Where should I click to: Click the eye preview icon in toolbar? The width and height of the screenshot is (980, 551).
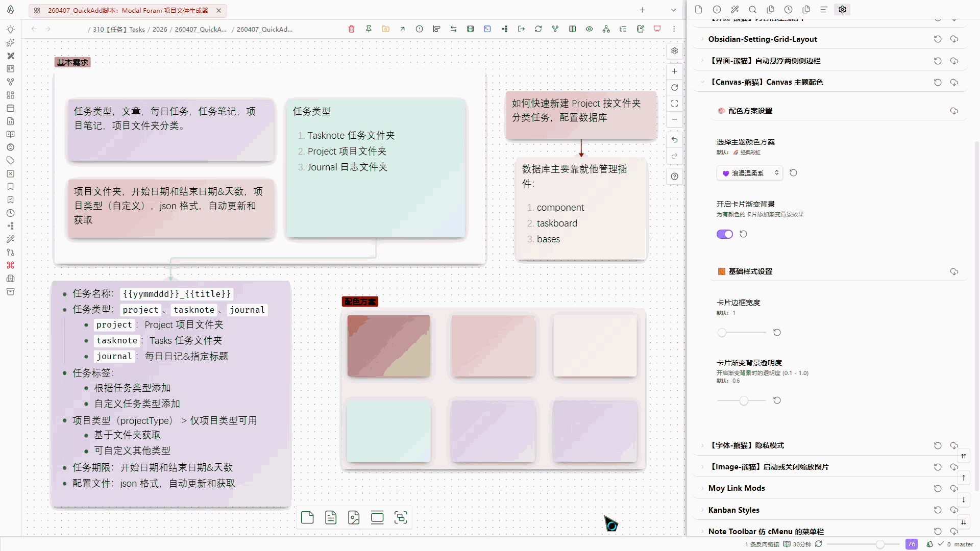point(589,29)
